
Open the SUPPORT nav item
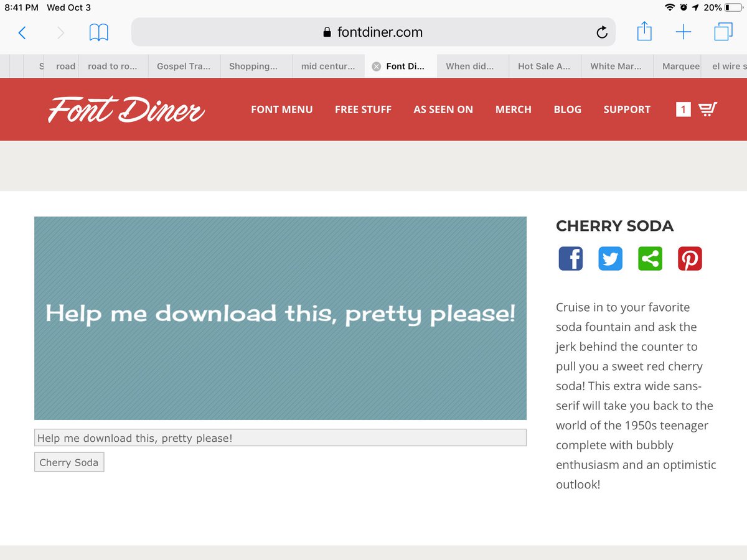(627, 110)
